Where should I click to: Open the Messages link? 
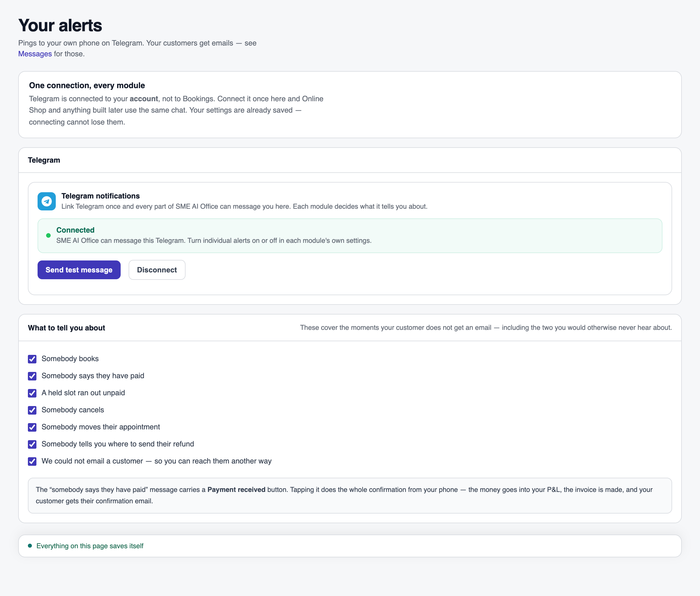tap(35, 54)
